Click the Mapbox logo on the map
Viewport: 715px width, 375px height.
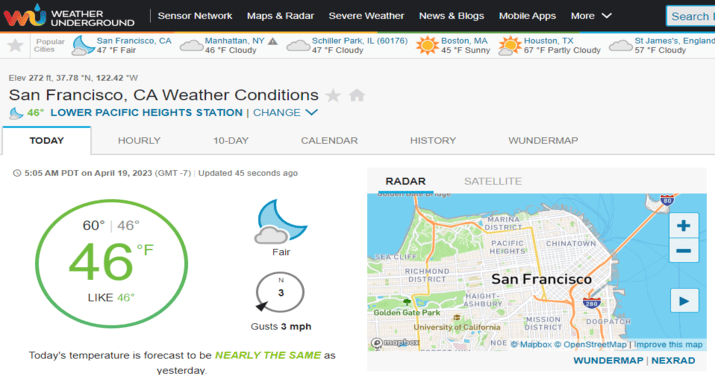click(x=395, y=343)
